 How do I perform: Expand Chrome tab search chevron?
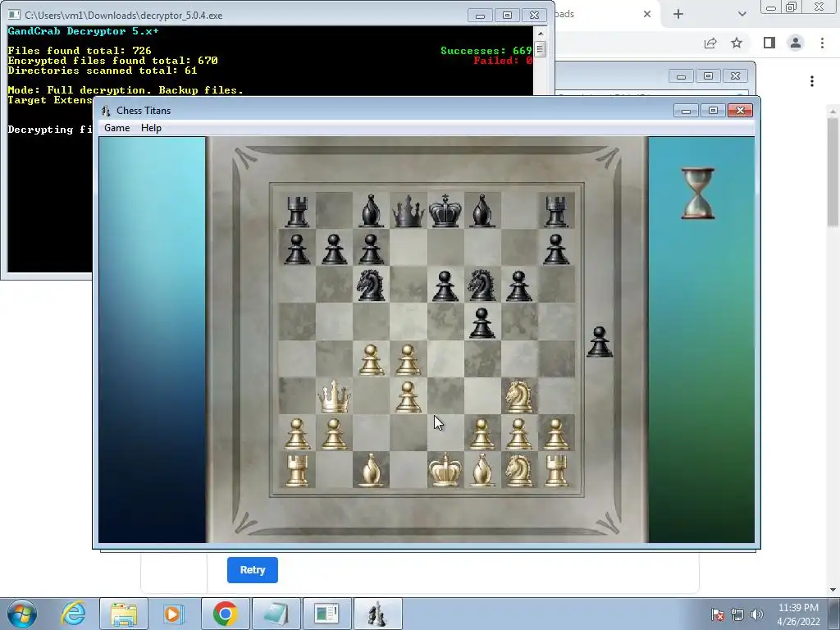(x=742, y=14)
